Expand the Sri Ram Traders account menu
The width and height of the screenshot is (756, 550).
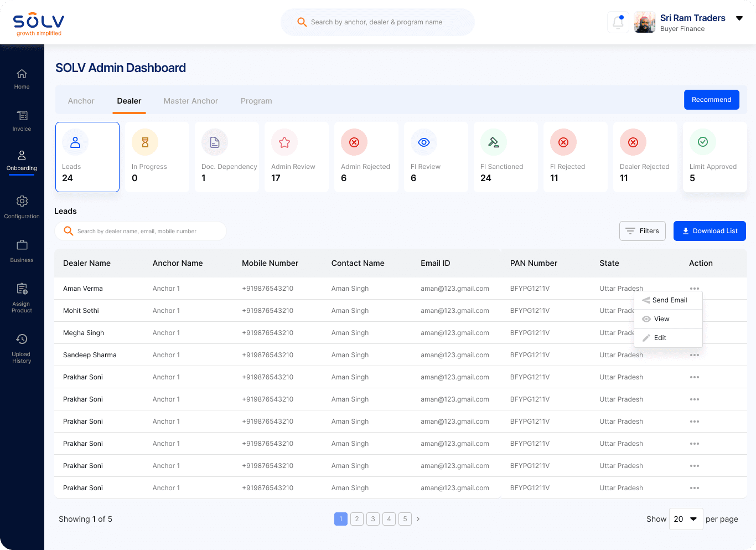click(x=739, y=18)
